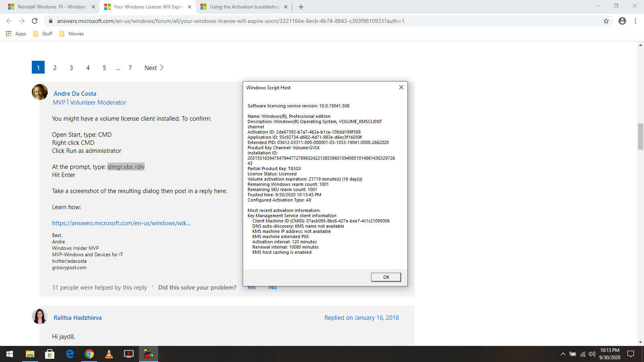Click the 31 people were helped text
This screenshot has width=644, height=362.
(99, 288)
